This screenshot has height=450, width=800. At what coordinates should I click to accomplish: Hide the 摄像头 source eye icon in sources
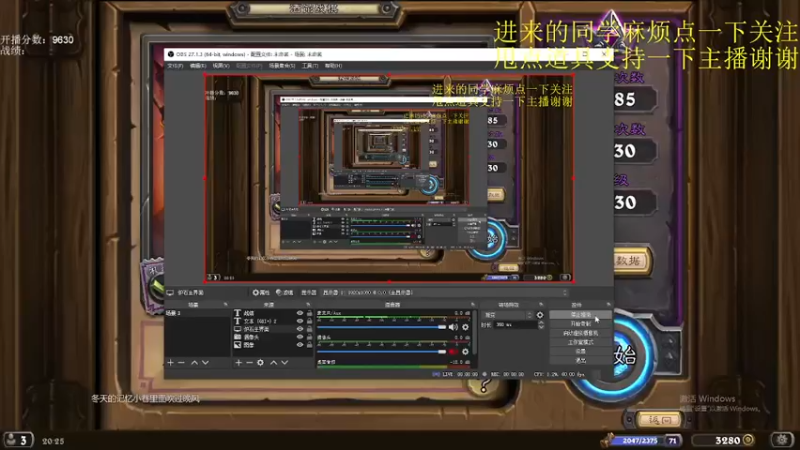[x=299, y=337]
